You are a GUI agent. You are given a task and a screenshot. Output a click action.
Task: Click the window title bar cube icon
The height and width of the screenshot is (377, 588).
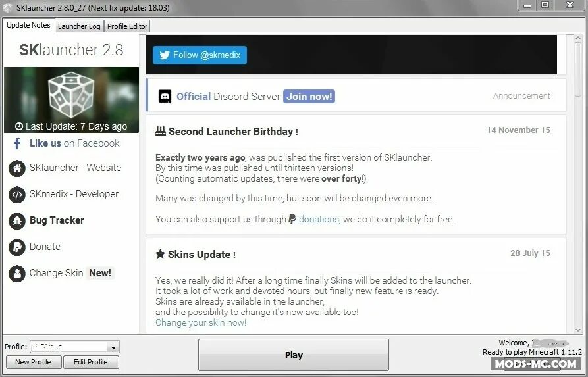[7, 7]
